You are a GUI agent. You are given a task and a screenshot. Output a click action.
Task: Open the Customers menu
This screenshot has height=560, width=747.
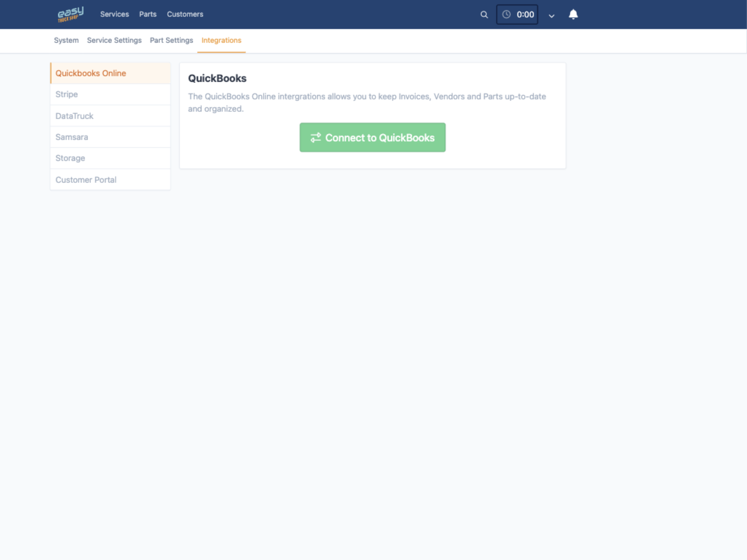click(x=185, y=14)
